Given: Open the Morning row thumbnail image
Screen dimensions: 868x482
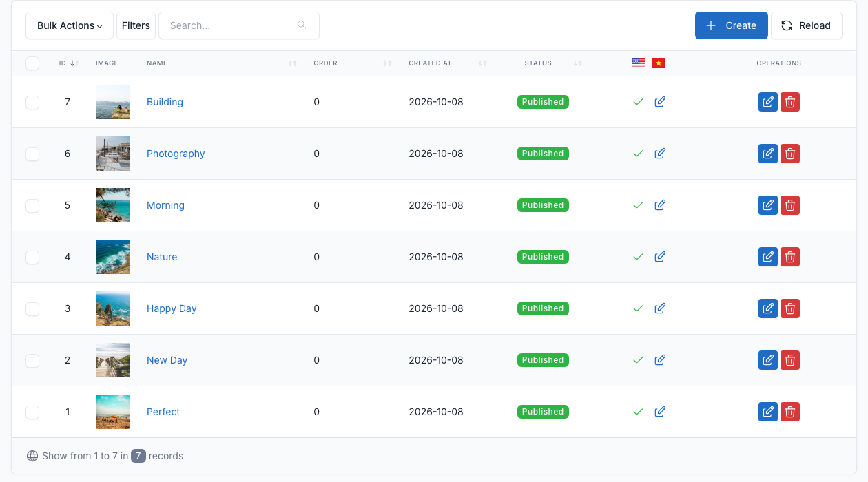Looking at the screenshot, I should tap(113, 205).
